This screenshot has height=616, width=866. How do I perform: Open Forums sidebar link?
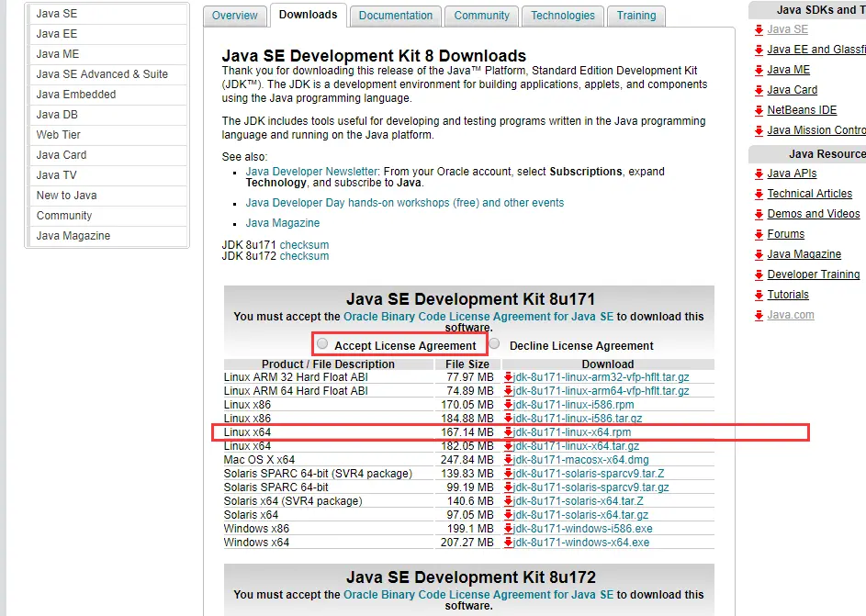(x=786, y=234)
